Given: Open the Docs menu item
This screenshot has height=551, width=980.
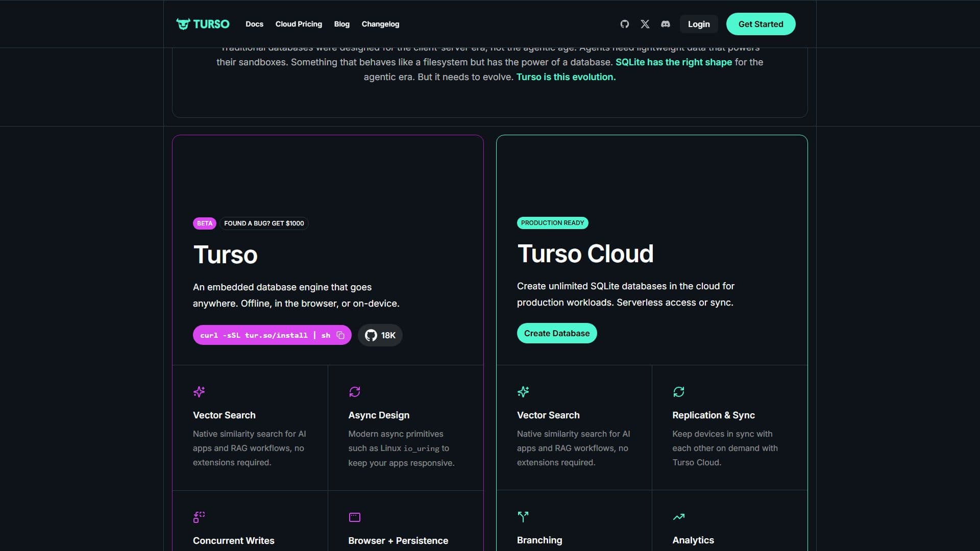Looking at the screenshot, I should (x=254, y=24).
